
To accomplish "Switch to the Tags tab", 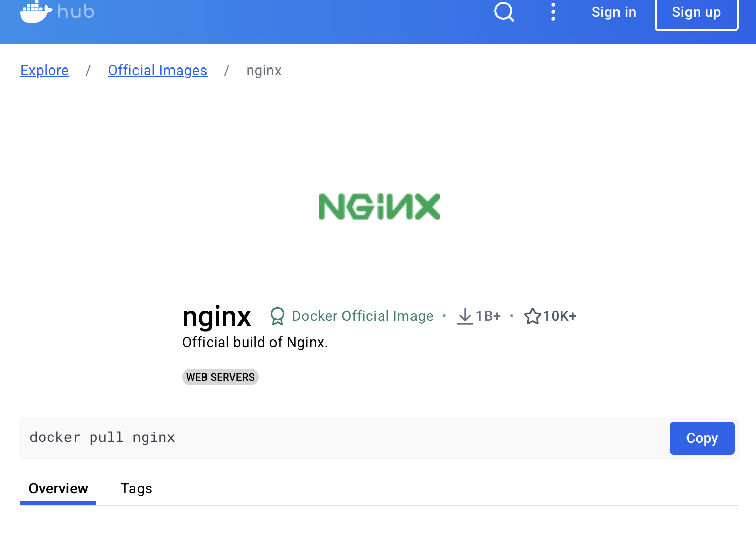I will [x=136, y=489].
